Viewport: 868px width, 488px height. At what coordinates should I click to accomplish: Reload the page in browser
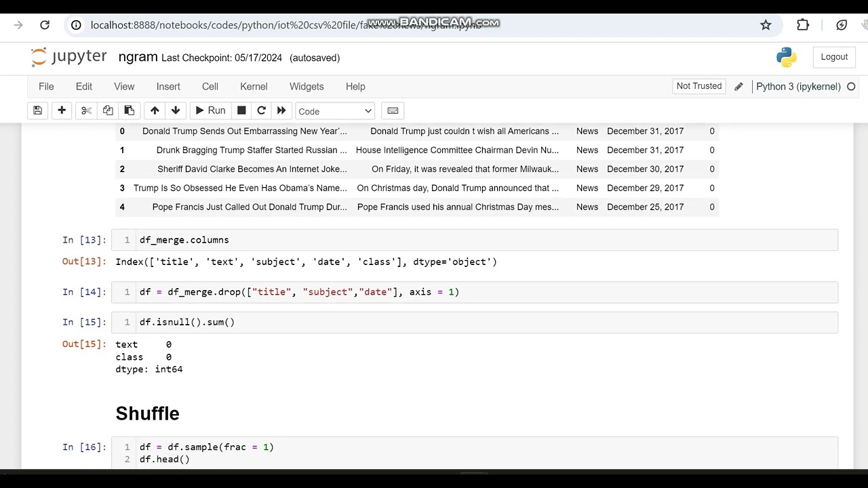45,25
